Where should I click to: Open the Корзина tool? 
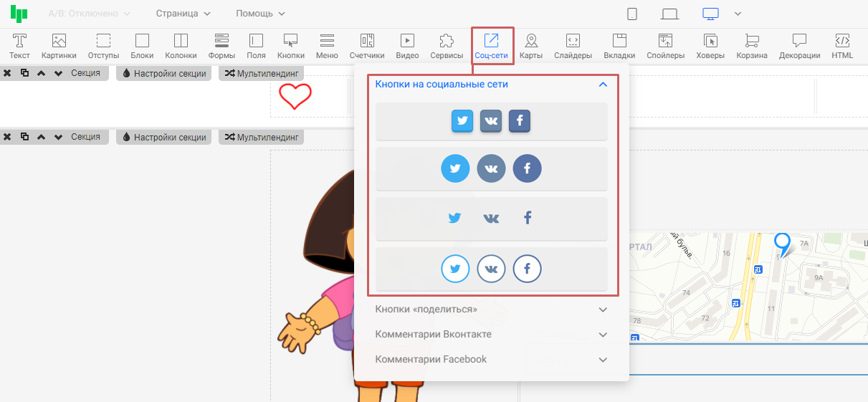click(752, 47)
